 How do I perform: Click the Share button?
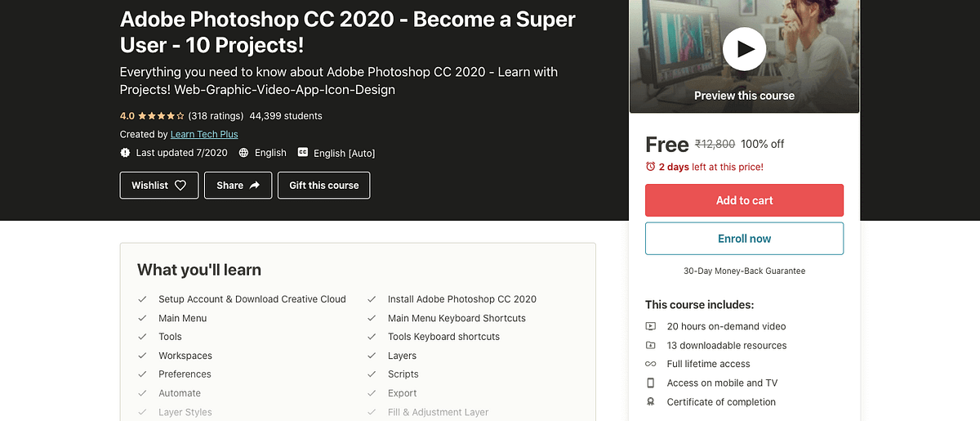coord(238,186)
